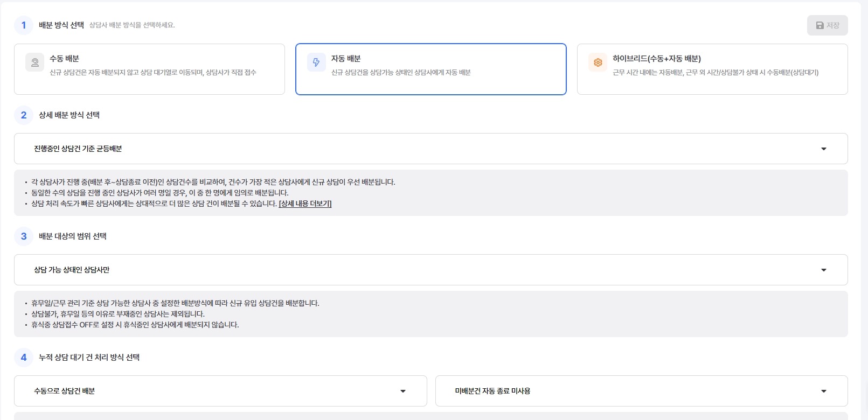Click the manual assignment headset icon
Viewport: 868px width, 420px height.
pos(35,62)
